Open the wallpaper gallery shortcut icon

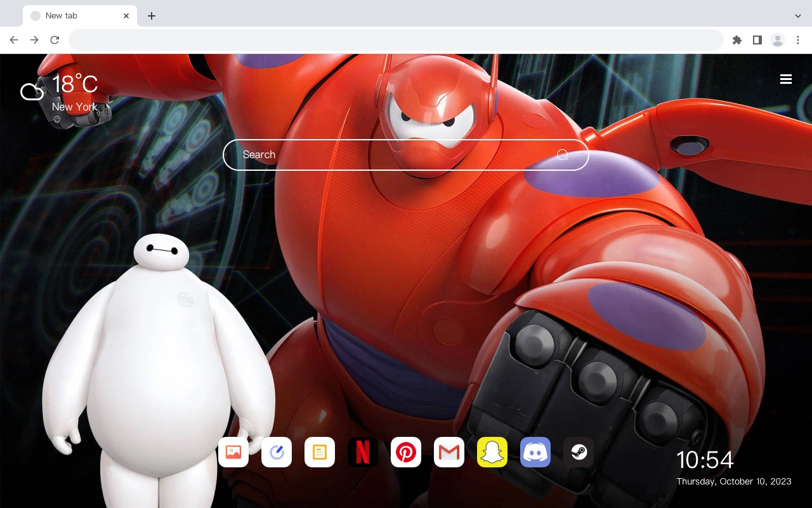point(233,452)
